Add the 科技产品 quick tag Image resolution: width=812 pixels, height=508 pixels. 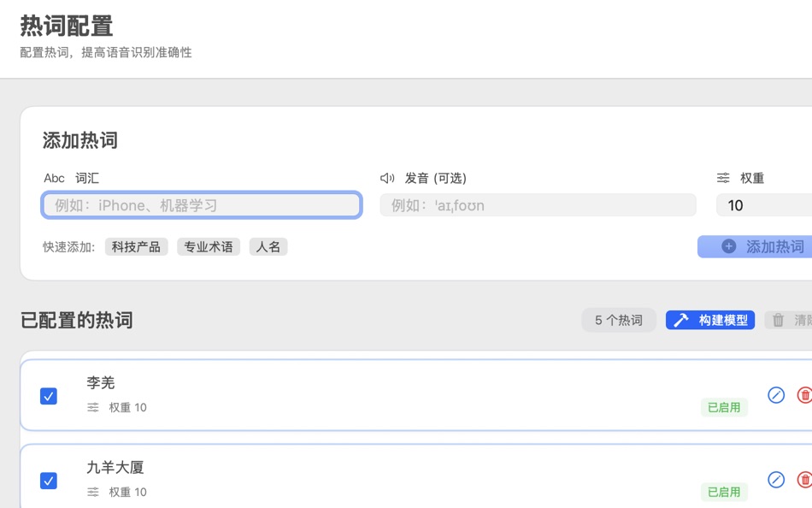(x=136, y=246)
